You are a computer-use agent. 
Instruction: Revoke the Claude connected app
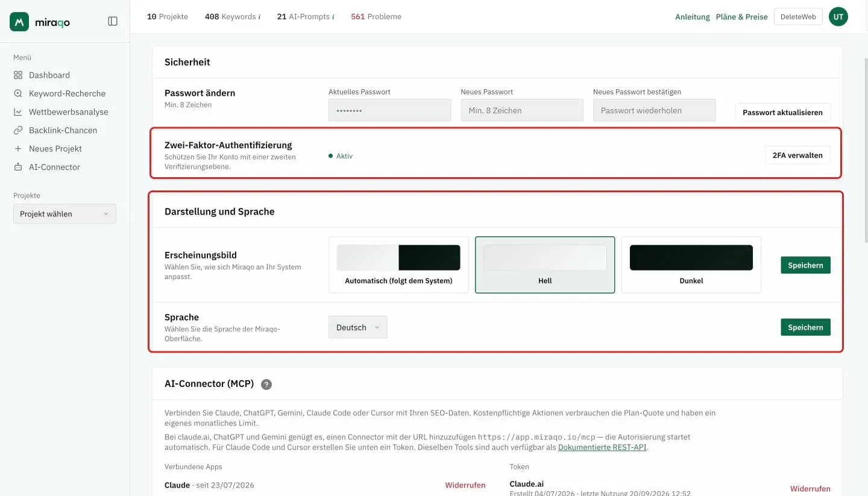click(x=465, y=485)
